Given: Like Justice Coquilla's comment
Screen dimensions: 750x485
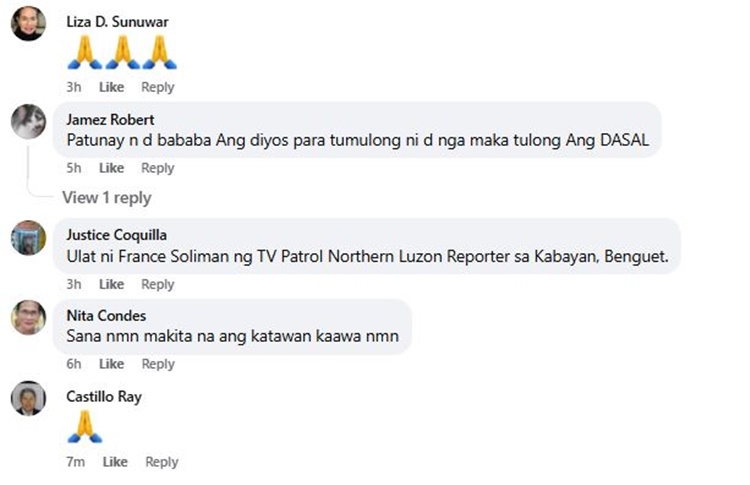Looking at the screenshot, I should click(x=111, y=284).
